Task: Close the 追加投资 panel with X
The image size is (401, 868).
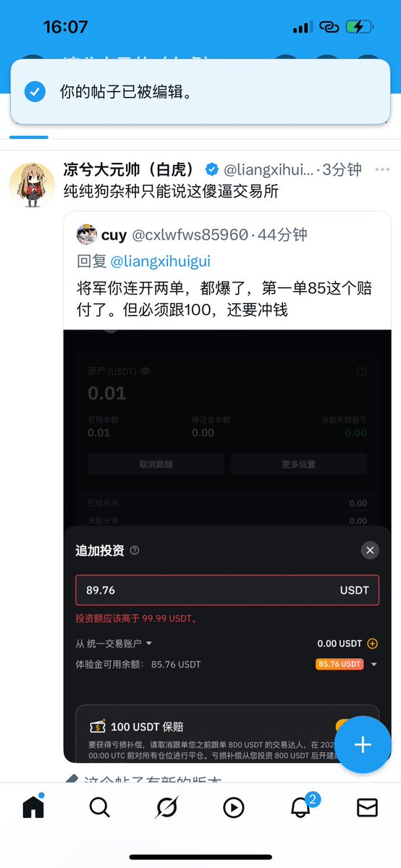Action: (370, 550)
